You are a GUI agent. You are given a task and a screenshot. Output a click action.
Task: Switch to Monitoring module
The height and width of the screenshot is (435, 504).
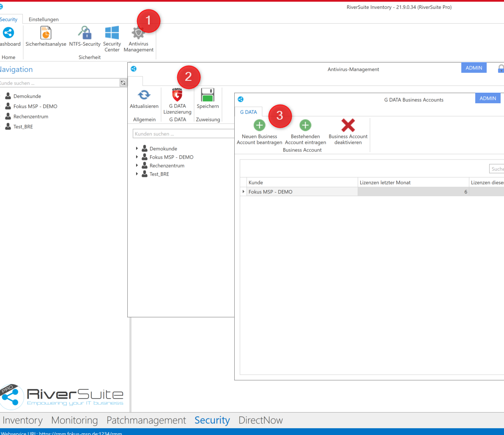[x=74, y=420]
